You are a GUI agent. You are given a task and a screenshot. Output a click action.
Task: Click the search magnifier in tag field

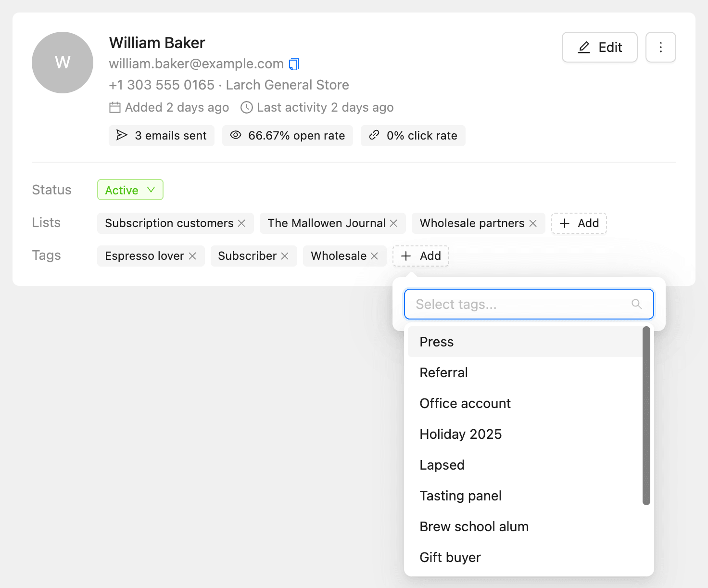tap(636, 304)
